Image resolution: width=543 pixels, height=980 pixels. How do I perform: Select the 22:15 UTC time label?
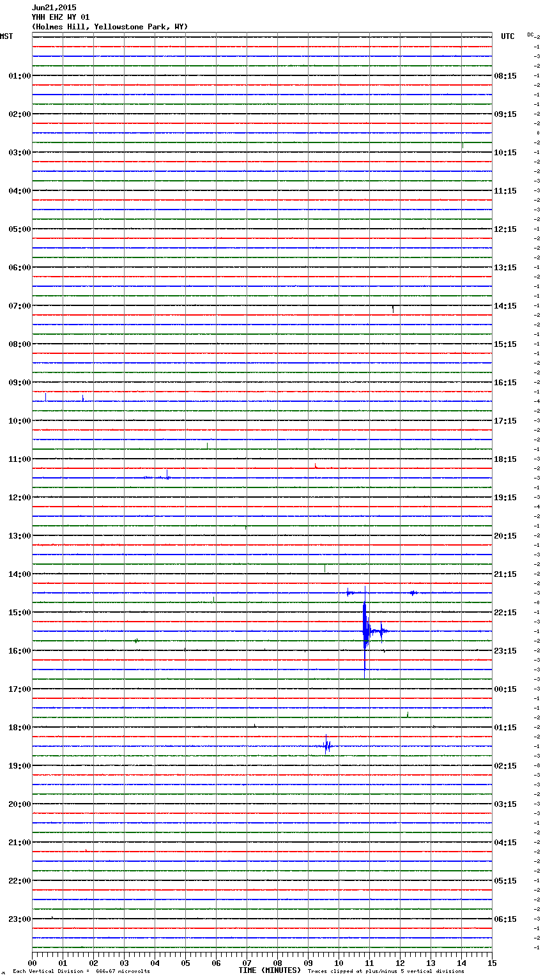[x=505, y=613]
